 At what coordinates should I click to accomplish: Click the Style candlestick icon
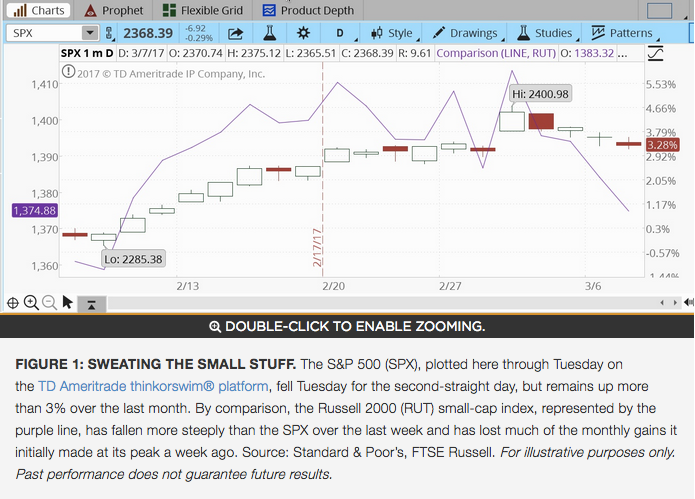377,33
